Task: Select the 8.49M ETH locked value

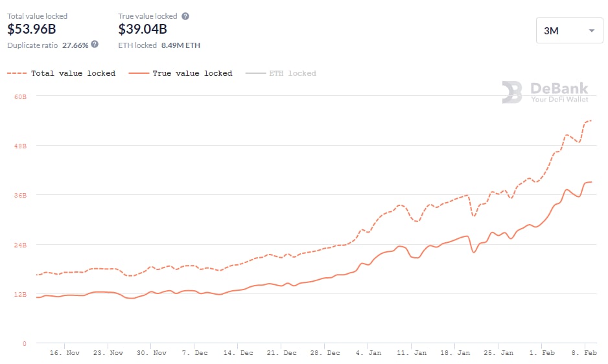Action: (181, 45)
